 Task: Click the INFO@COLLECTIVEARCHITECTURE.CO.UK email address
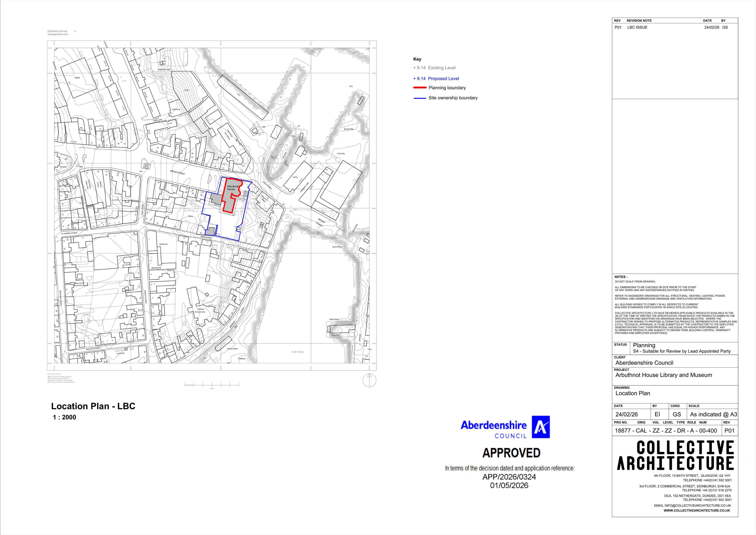[697, 506]
